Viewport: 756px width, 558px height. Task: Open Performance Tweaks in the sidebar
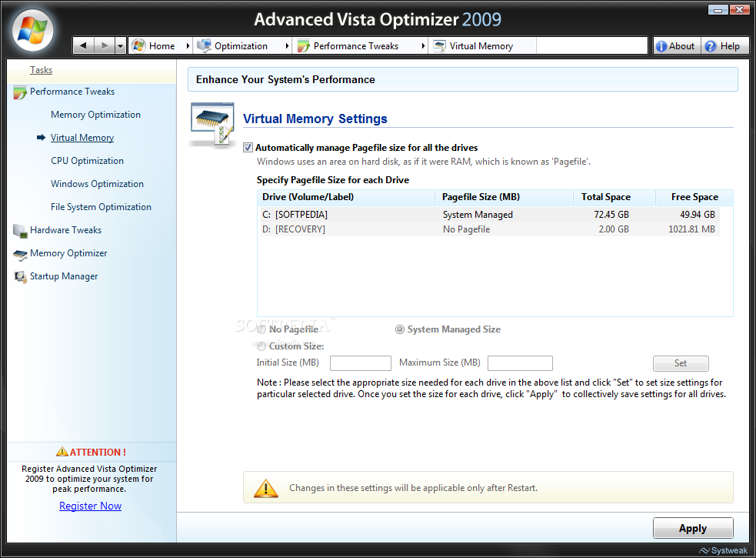72,92
